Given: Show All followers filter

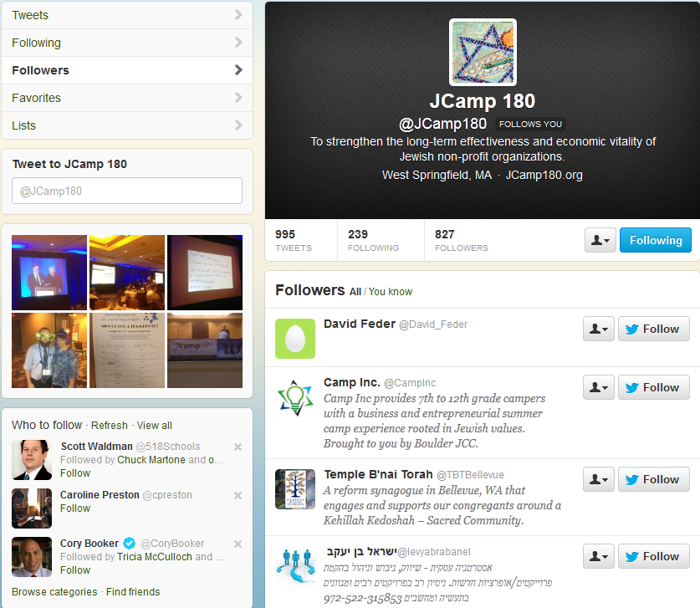Looking at the screenshot, I should 355,292.
